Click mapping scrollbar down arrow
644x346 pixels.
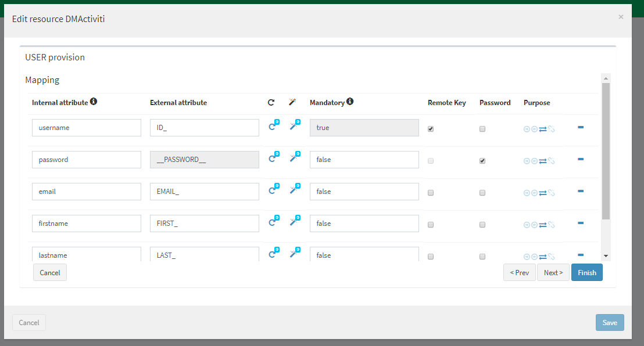tap(606, 256)
